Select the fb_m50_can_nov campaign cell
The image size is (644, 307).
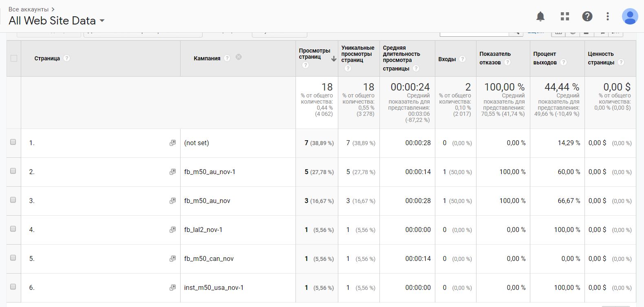pyautogui.click(x=209, y=259)
